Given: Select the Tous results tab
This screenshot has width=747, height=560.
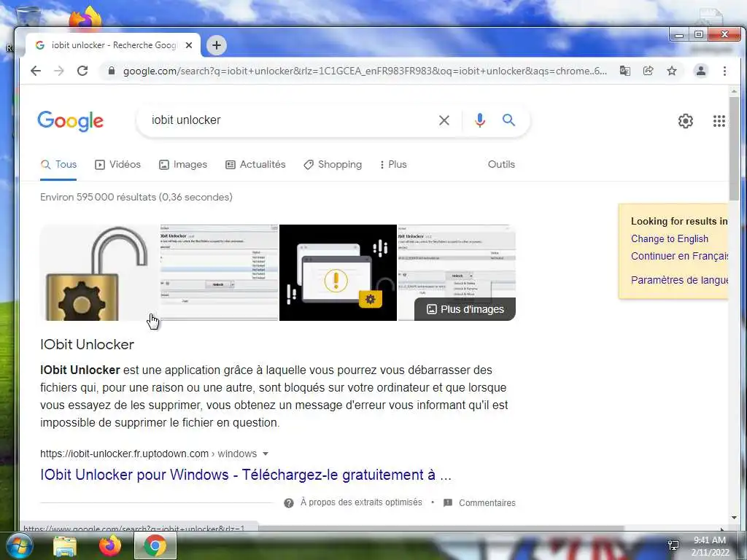Looking at the screenshot, I should [x=58, y=164].
